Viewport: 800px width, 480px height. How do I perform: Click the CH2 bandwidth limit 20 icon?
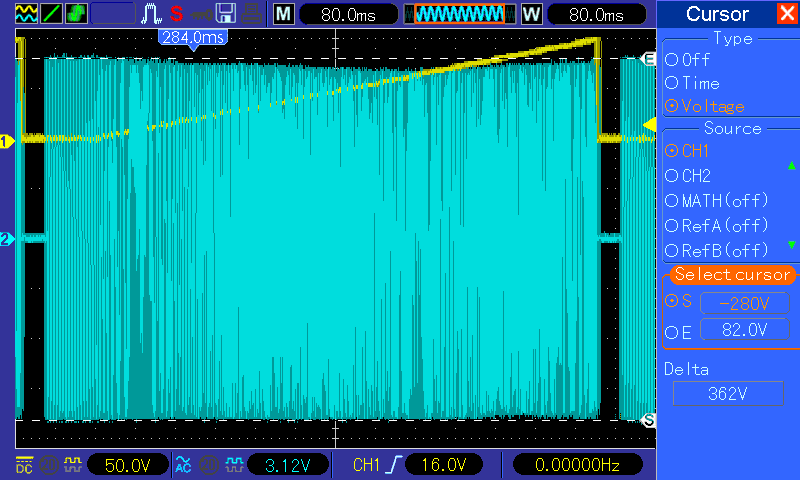pyautogui.click(x=208, y=465)
